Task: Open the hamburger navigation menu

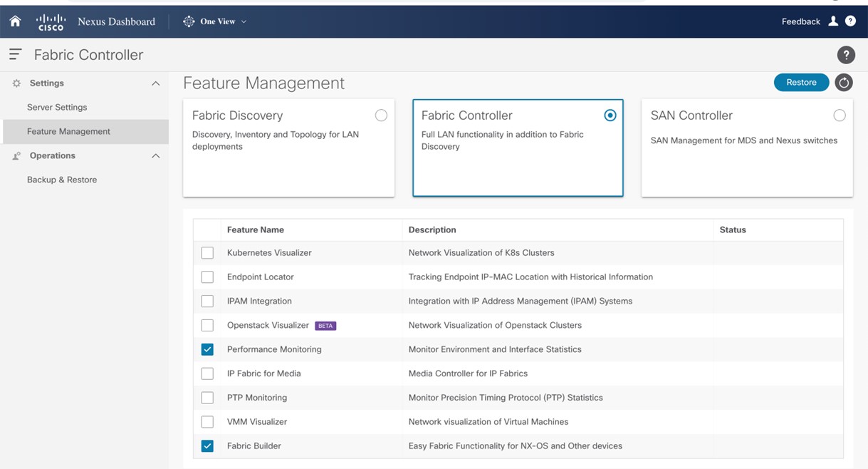Action: pyautogui.click(x=15, y=55)
